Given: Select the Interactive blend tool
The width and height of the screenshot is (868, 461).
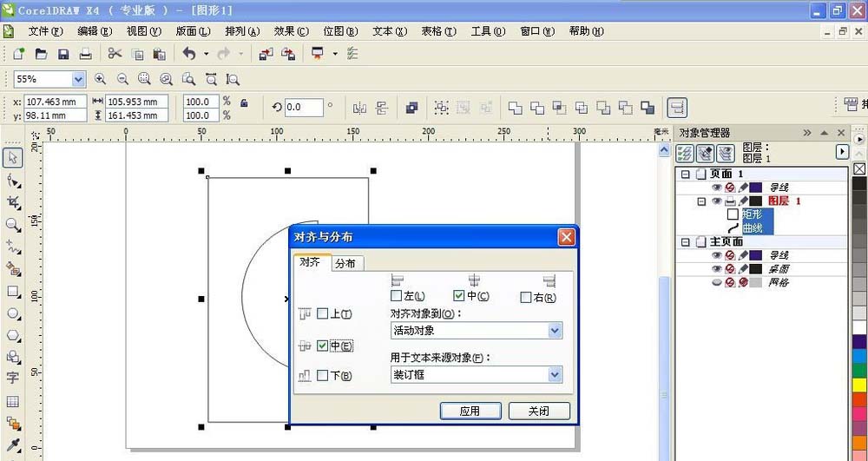Looking at the screenshot, I should coord(13,424).
